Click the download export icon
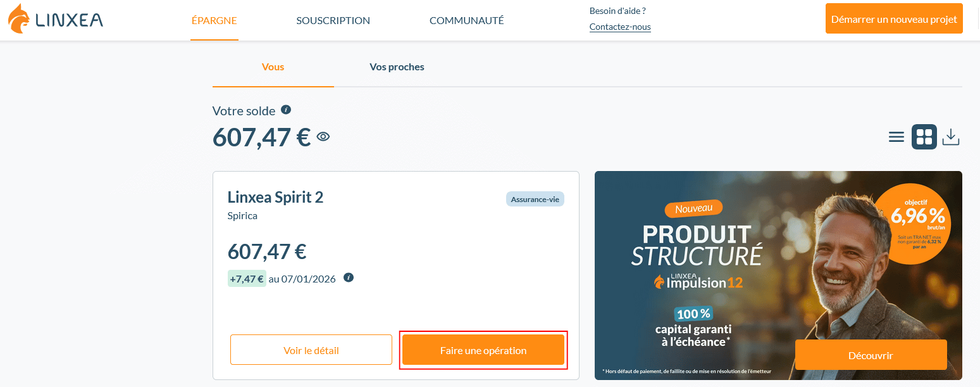 951,137
